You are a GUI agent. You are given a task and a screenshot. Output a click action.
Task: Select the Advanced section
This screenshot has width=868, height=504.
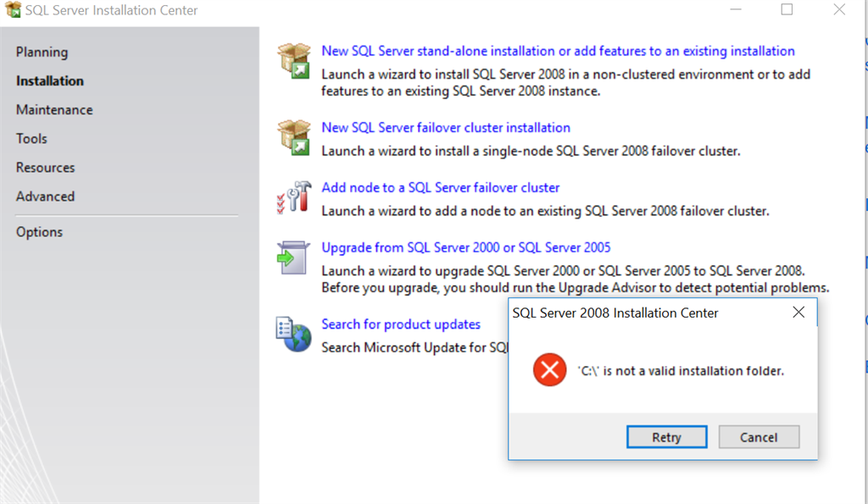coord(46,197)
